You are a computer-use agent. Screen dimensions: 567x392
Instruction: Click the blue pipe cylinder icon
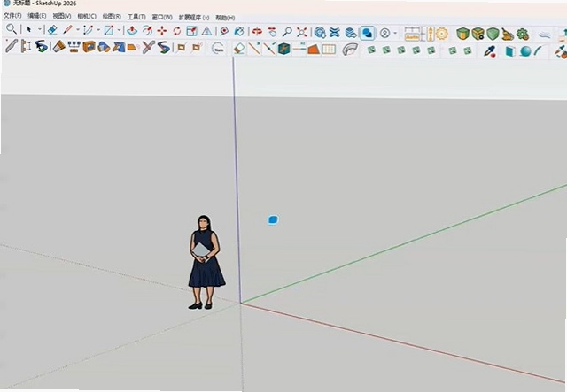[104, 47]
